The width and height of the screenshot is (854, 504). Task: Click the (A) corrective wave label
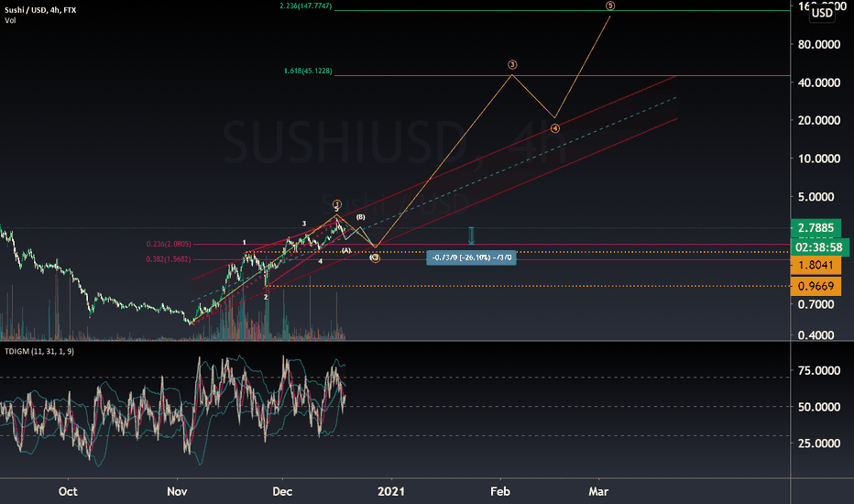(x=346, y=251)
